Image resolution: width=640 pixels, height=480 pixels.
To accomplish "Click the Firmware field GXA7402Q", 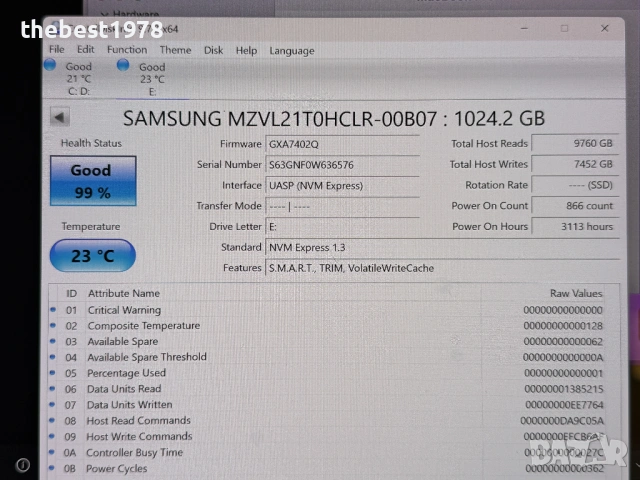I will coord(342,144).
